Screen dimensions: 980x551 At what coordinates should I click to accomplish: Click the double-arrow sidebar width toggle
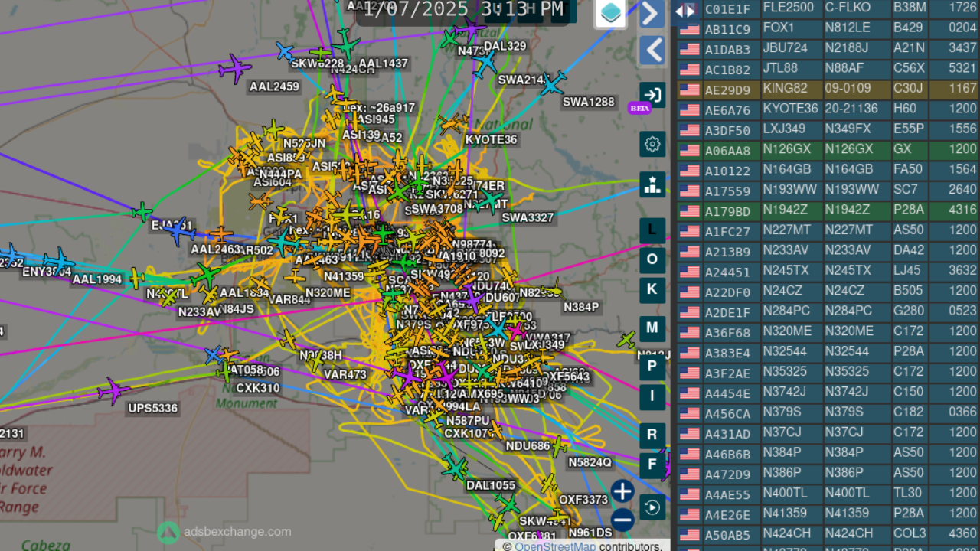685,11
